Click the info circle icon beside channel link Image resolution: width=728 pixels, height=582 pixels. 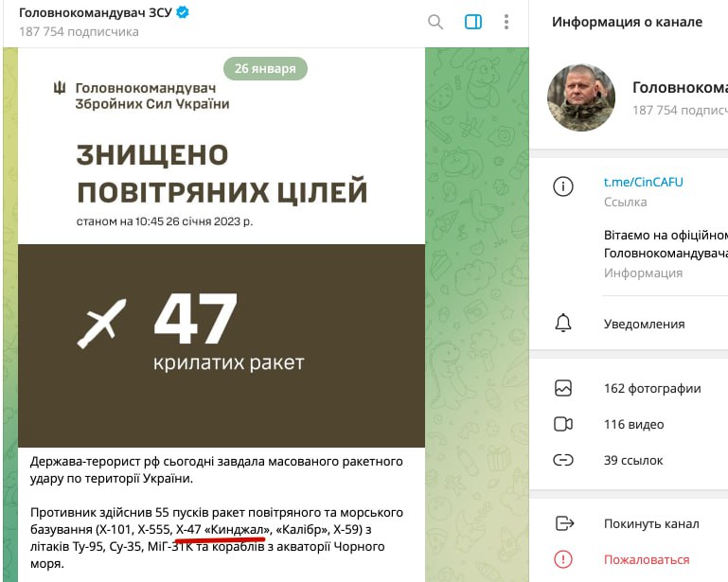[x=563, y=186]
